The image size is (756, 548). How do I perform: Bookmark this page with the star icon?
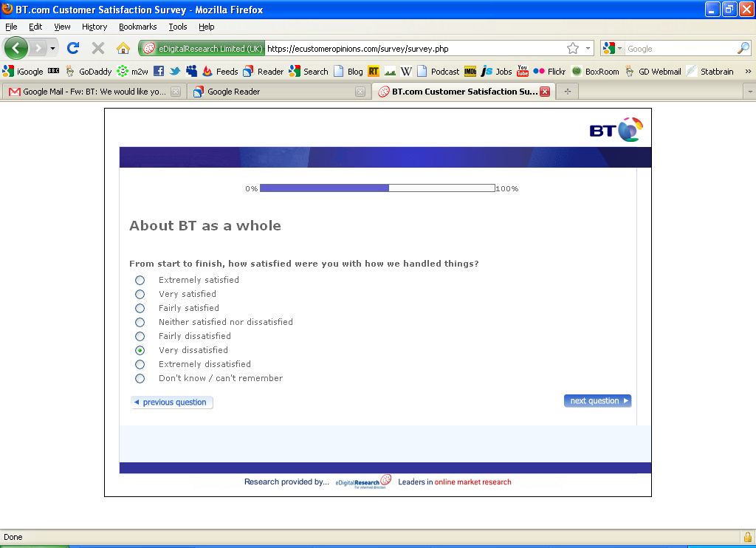(573, 49)
